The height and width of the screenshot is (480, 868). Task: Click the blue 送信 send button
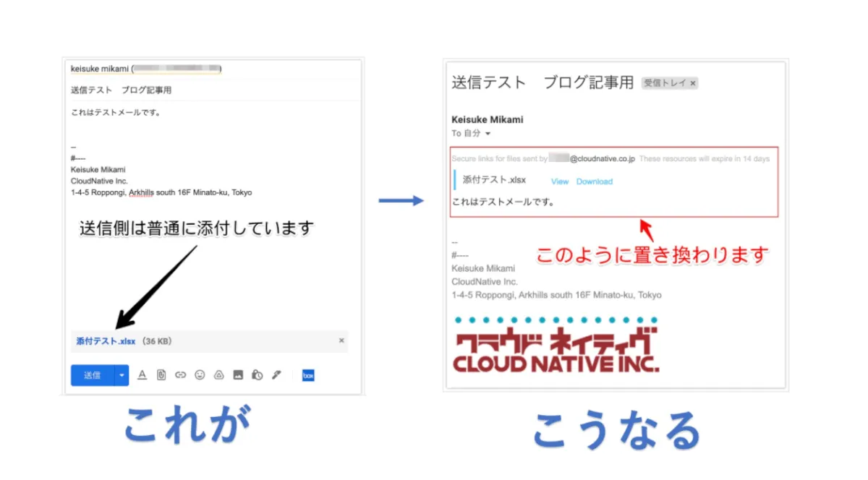point(93,375)
